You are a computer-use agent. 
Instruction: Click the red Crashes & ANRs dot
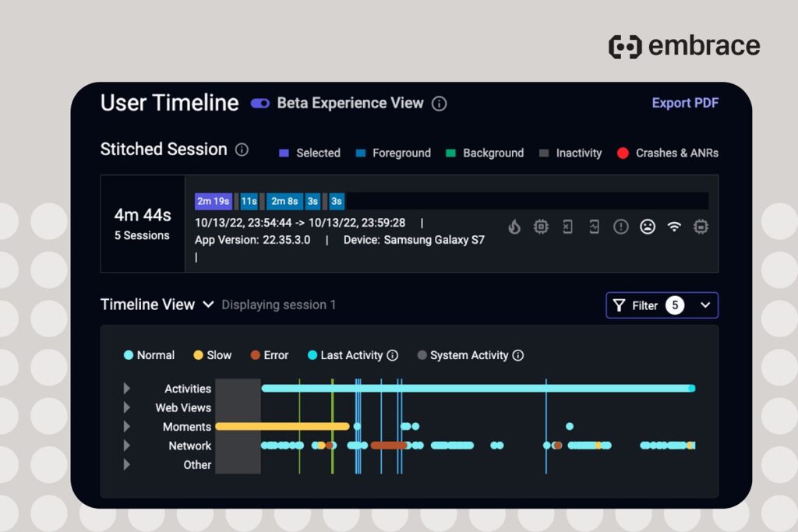(x=623, y=153)
